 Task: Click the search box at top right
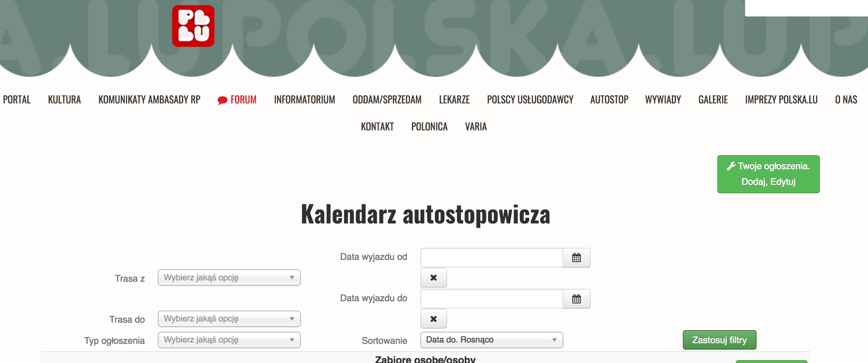[x=806, y=7]
